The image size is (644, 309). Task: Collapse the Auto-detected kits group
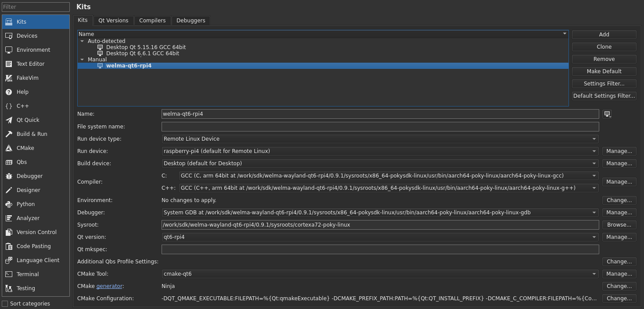[x=82, y=41]
